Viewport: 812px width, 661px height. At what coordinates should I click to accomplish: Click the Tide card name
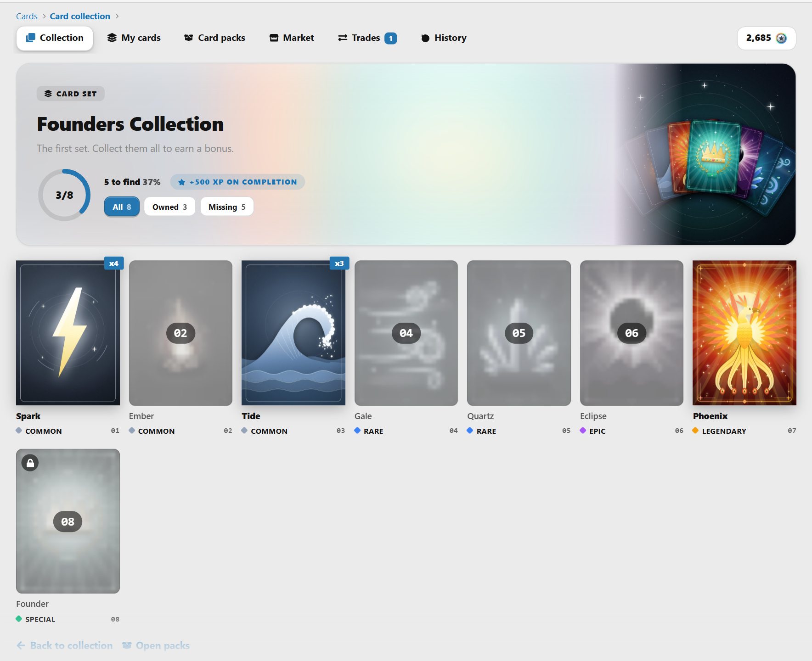pos(251,416)
